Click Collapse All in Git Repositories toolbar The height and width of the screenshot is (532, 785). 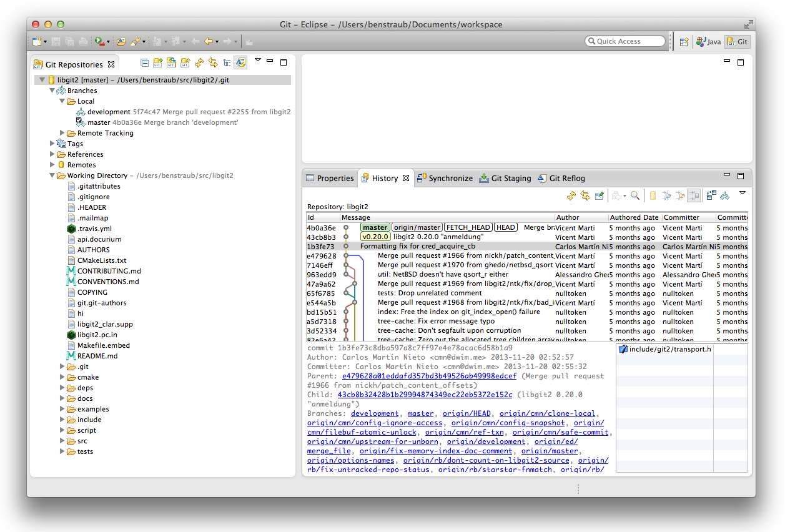pos(144,63)
